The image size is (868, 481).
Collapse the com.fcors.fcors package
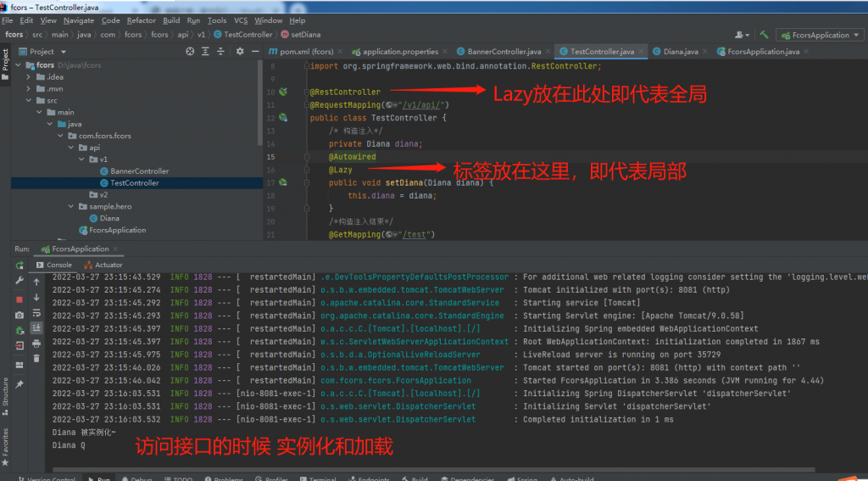[60, 136]
